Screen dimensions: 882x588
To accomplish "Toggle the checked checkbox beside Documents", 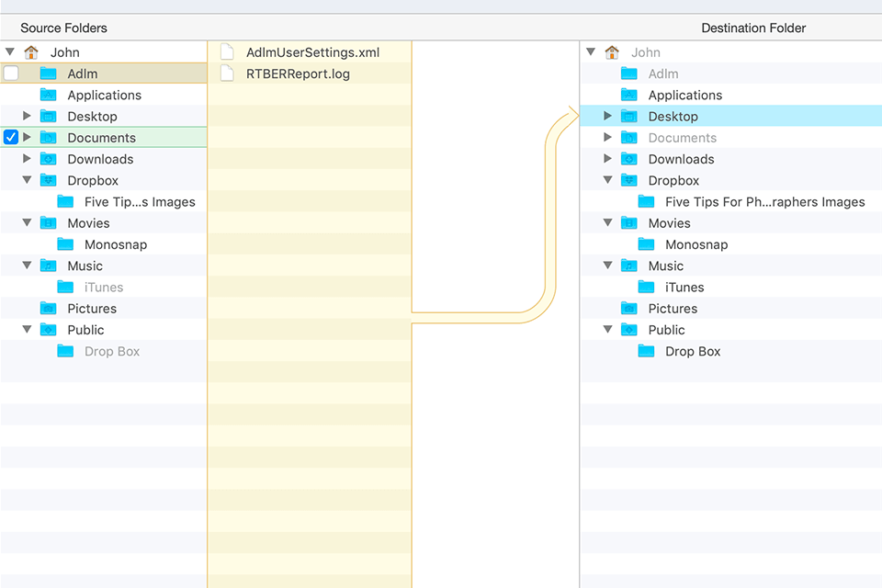I will 10,137.
